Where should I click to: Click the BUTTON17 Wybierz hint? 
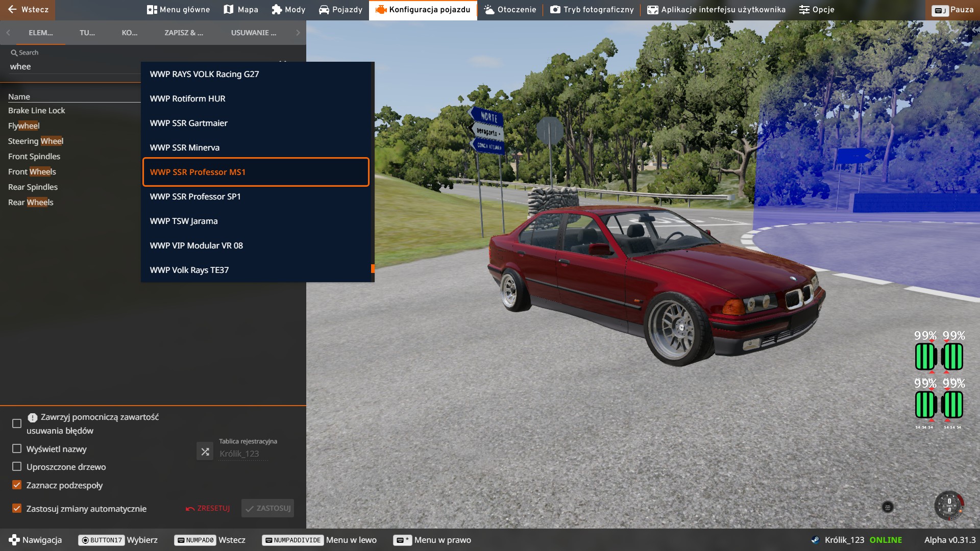click(118, 540)
